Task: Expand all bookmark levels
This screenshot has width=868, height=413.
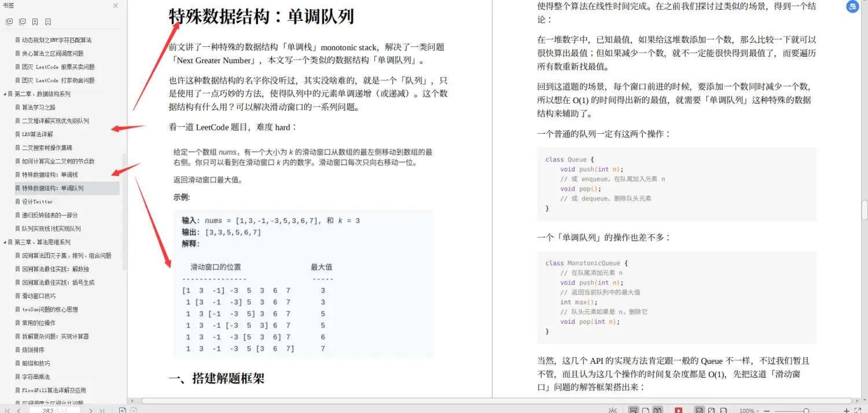Action: click(10, 22)
